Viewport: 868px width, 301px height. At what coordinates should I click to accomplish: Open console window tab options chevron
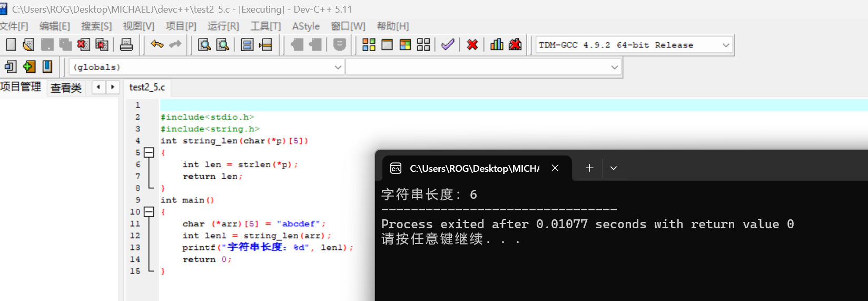(614, 168)
